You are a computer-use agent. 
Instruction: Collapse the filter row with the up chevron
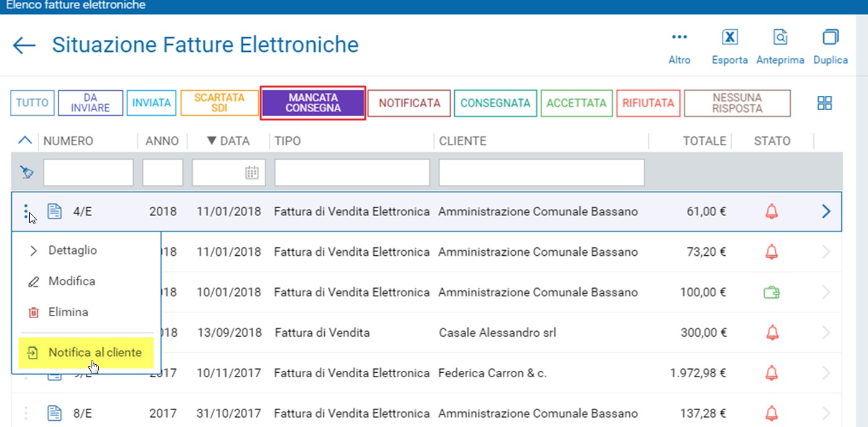coord(24,141)
